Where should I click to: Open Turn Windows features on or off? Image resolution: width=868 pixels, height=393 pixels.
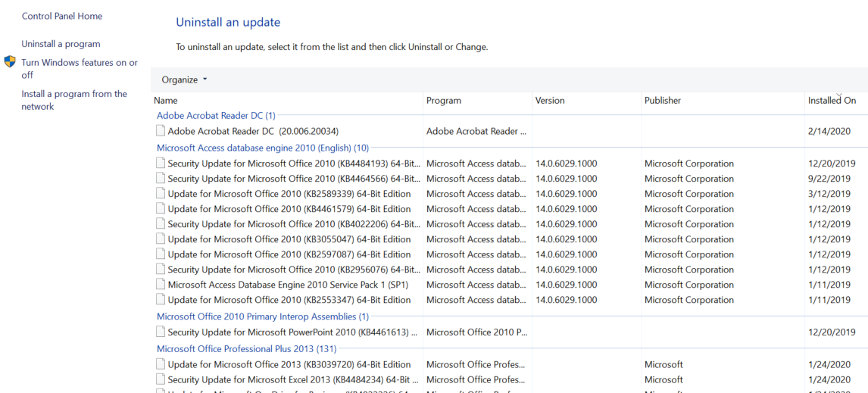coord(80,69)
